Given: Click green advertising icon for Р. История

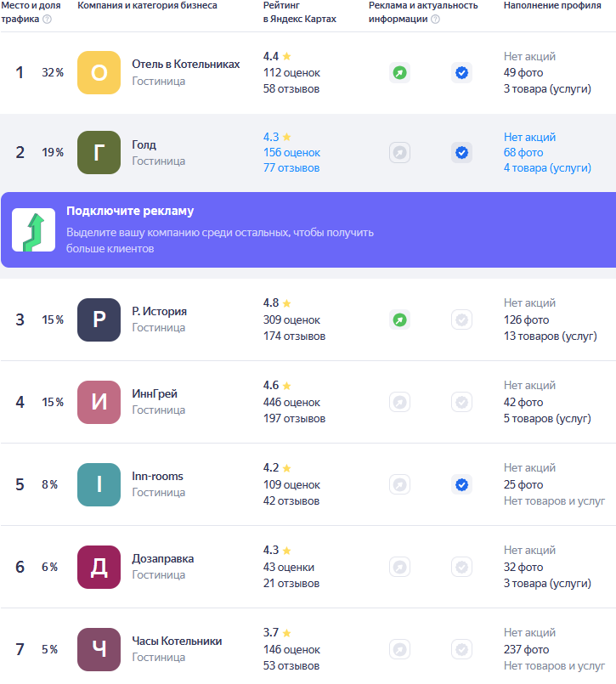Looking at the screenshot, I should (399, 320).
